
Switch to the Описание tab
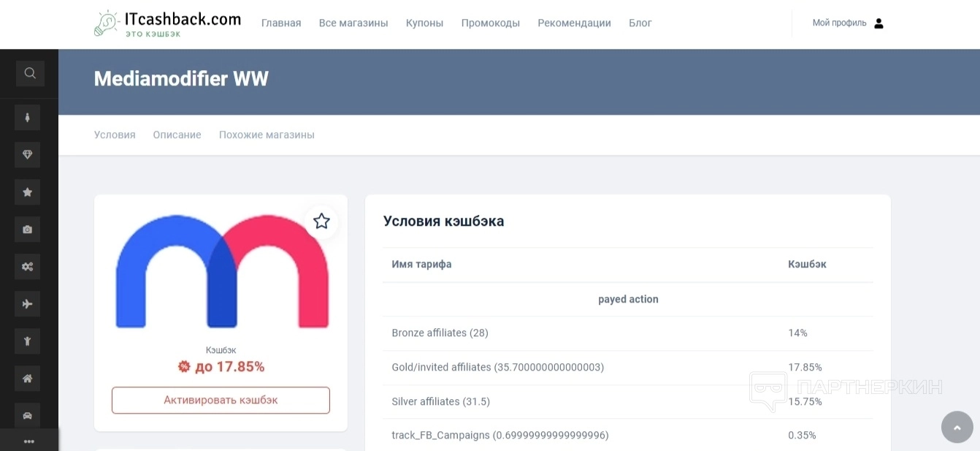177,135
